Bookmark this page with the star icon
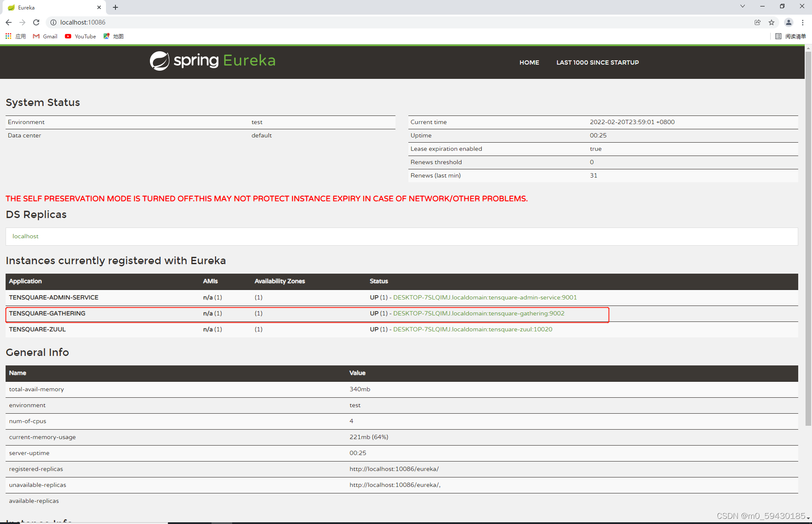This screenshot has height=524, width=812. [x=772, y=22]
